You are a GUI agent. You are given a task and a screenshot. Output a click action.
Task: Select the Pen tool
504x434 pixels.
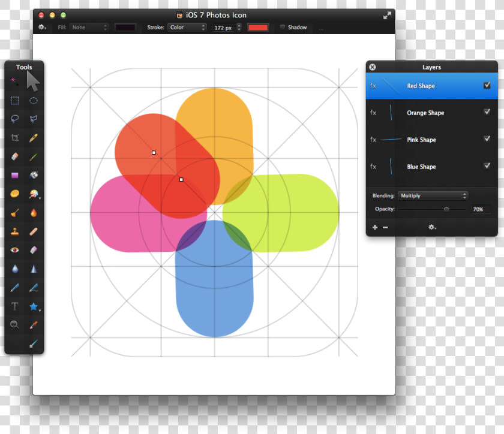click(x=14, y=288)
